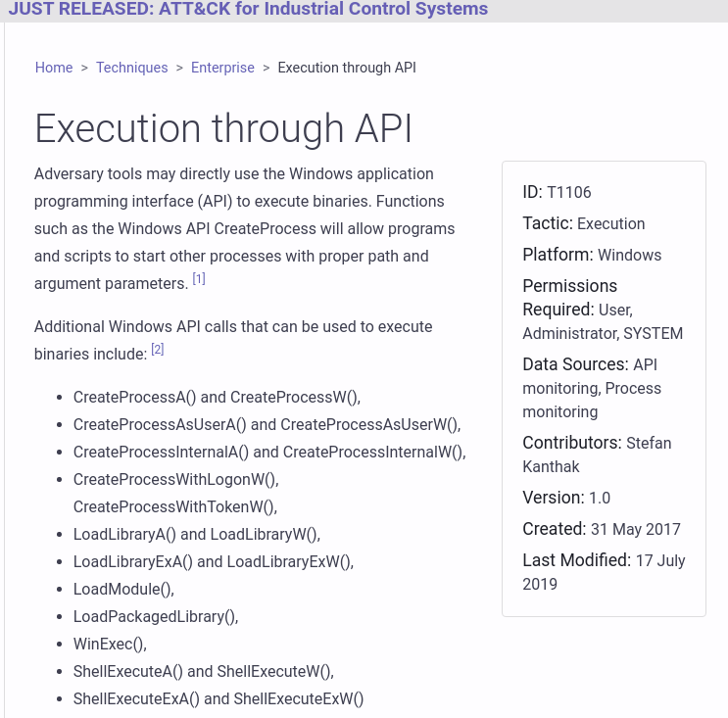Click the Tactic value 'Execution'

610,224
